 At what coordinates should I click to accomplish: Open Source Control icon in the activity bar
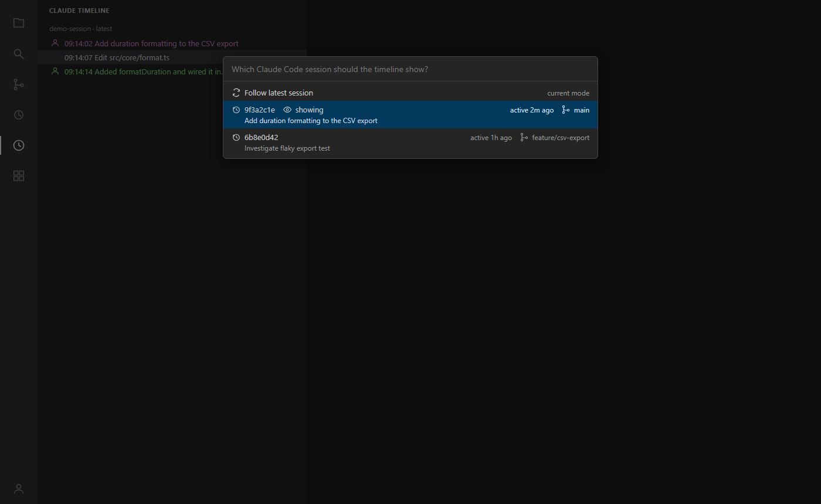click(19, 84)
